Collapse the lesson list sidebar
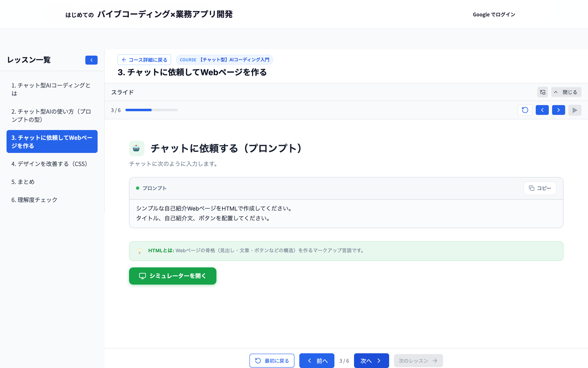This screenshot has height=368, width=588. point(91,60)
